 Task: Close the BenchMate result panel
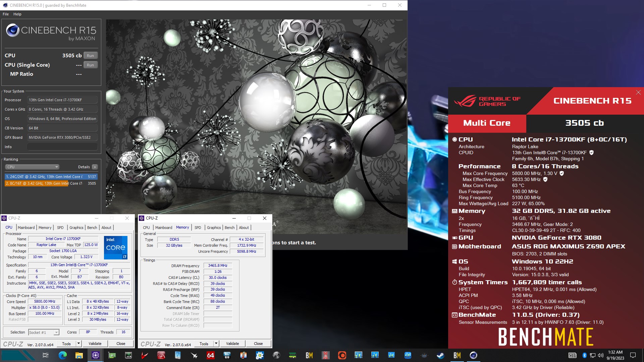coord(638,92)
